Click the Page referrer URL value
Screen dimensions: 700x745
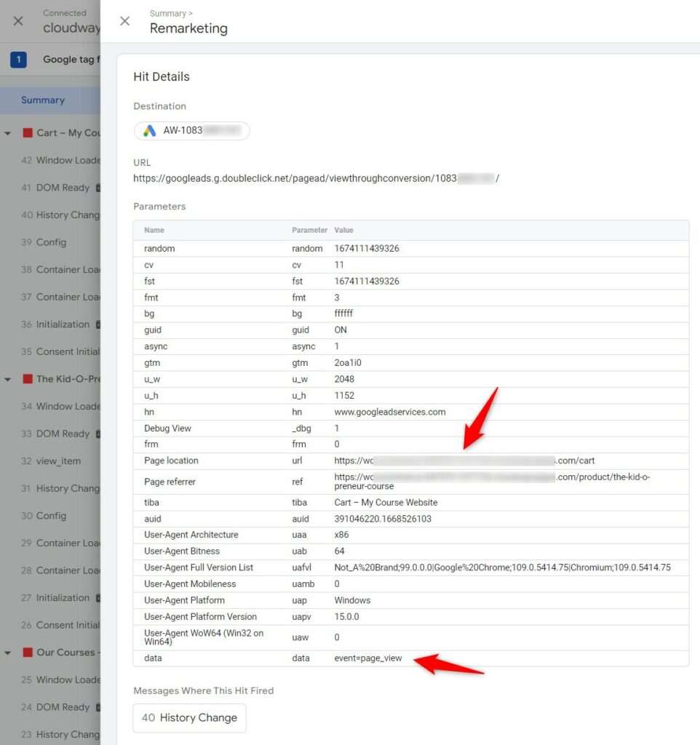coord(492,482)
